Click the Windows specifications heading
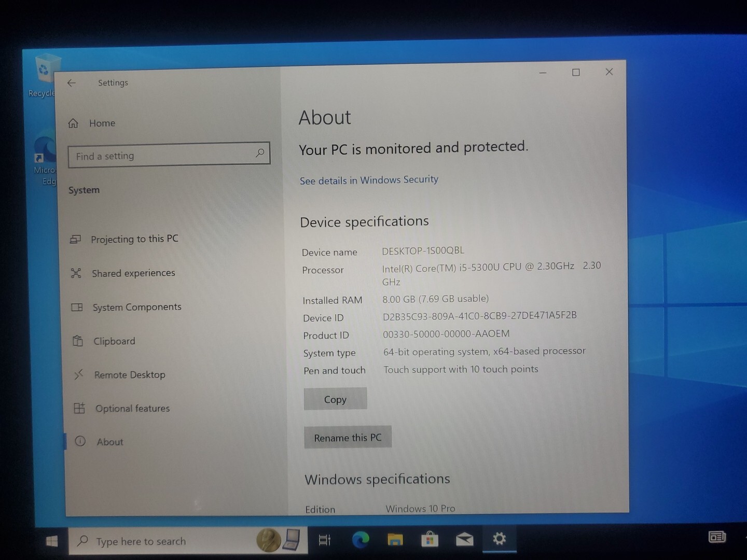This screenshot has height=560, width=747. [377, 479]
